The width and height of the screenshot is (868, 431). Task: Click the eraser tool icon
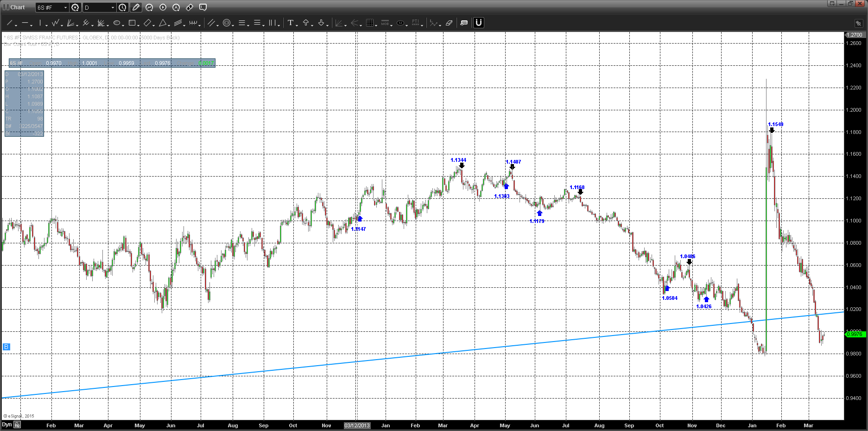click(x=449, y=23)
